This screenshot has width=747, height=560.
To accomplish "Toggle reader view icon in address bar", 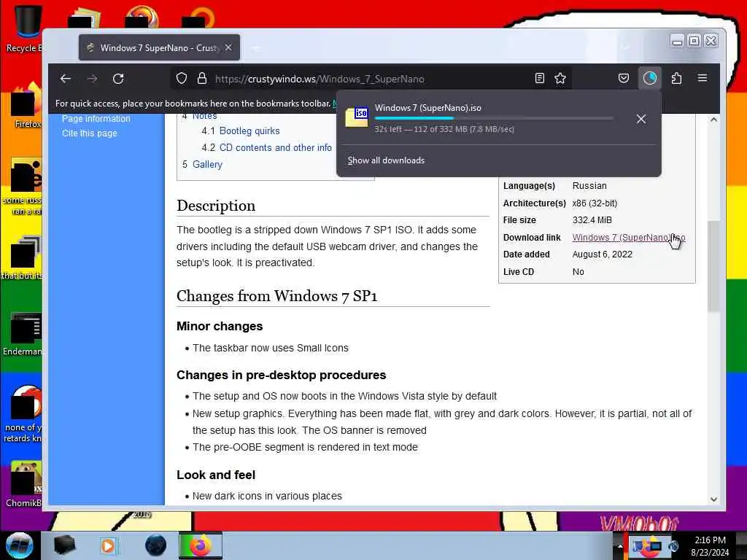I will point(539,79).
